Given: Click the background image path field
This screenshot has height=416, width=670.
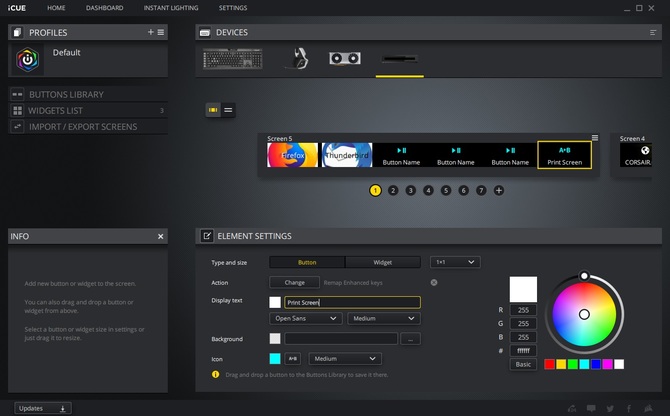Looking at the screenshot, I should pyautogui.click(x=341, y=339).
